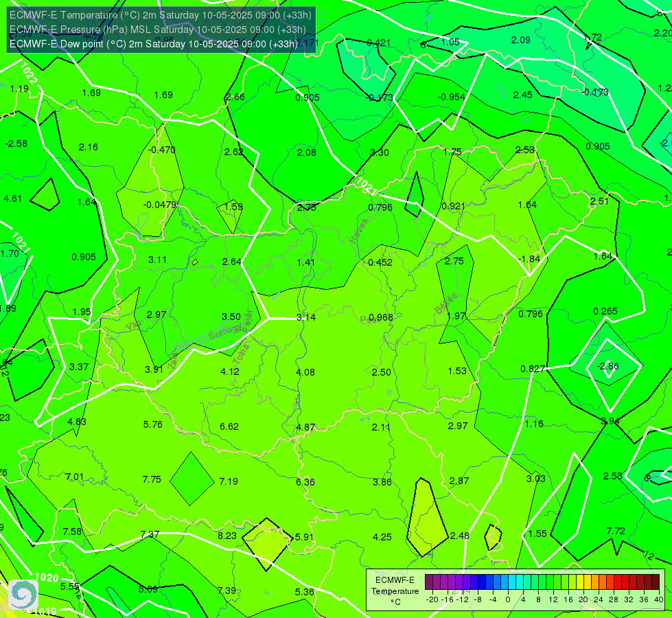Viewport: 672px width, 618px height.
Task: Click the dew point value 7.19
Action: point(229,481)
